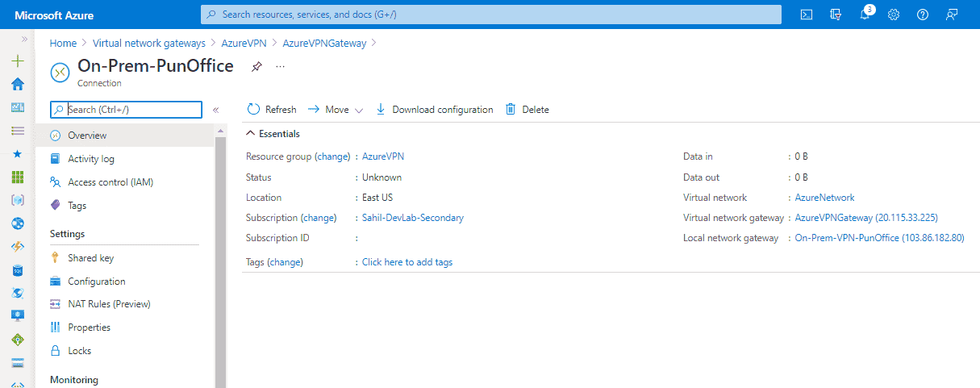The image size is (980, 388).
Task: Open portal settings gear
Action: tap(894, 15)
